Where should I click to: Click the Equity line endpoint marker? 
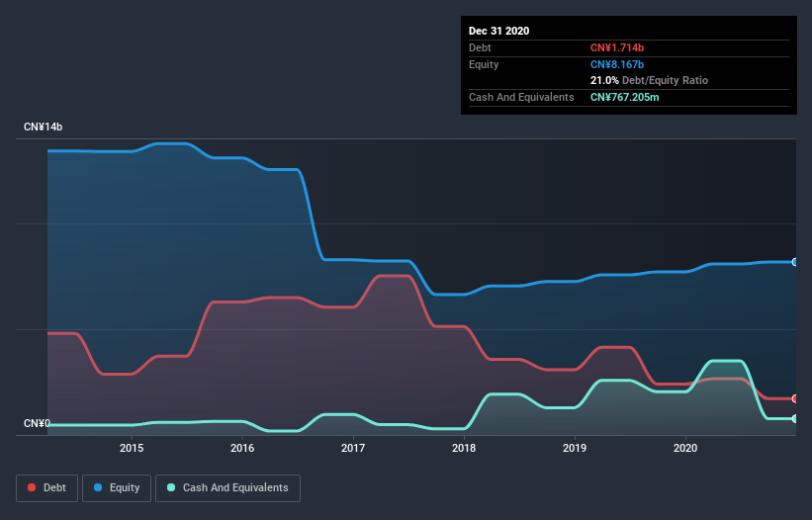point(795,262)
